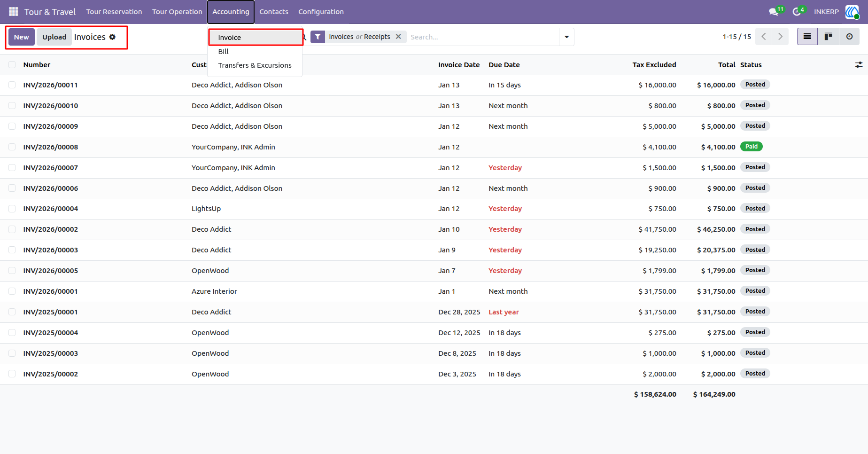The image size is (868, 454).
Task: Remove the Invoices or Receipts filter
Action: (398, 37)
